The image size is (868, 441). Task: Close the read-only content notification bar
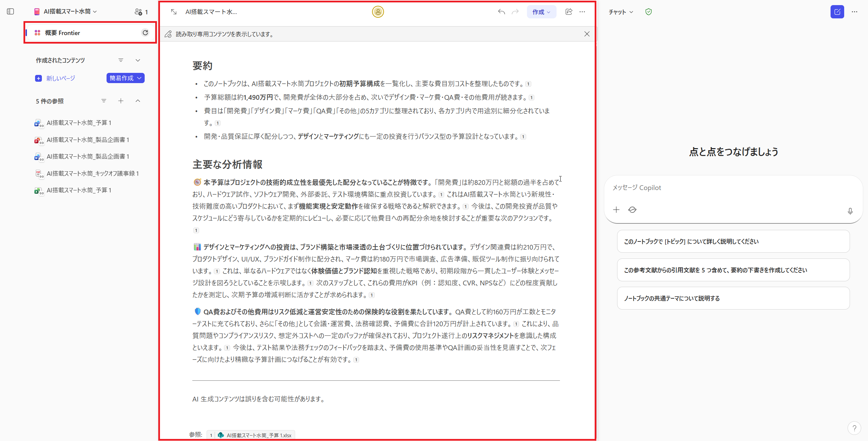[x=587, y=34]
